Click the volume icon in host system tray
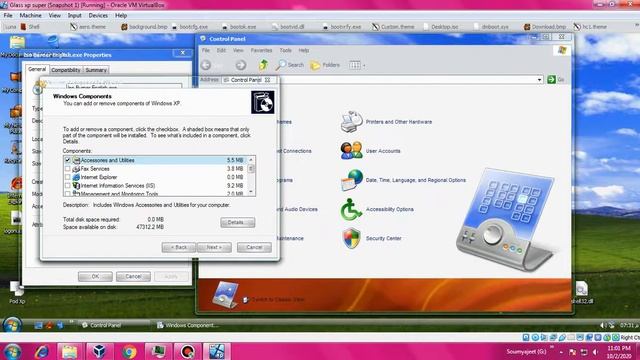The image size is (640, 360). 596,352
